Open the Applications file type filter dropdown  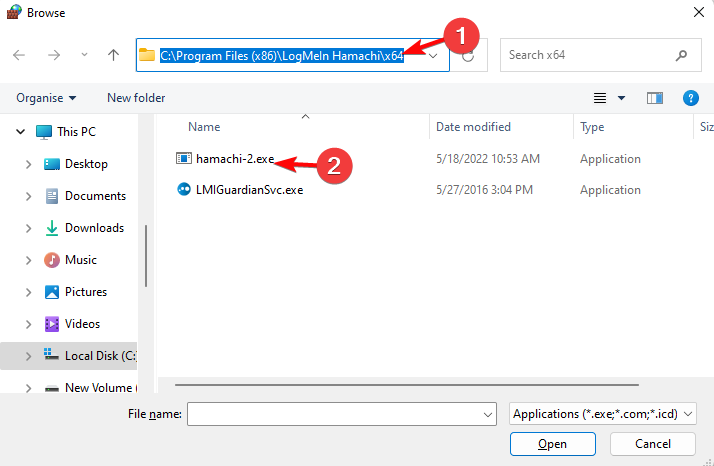603,414
